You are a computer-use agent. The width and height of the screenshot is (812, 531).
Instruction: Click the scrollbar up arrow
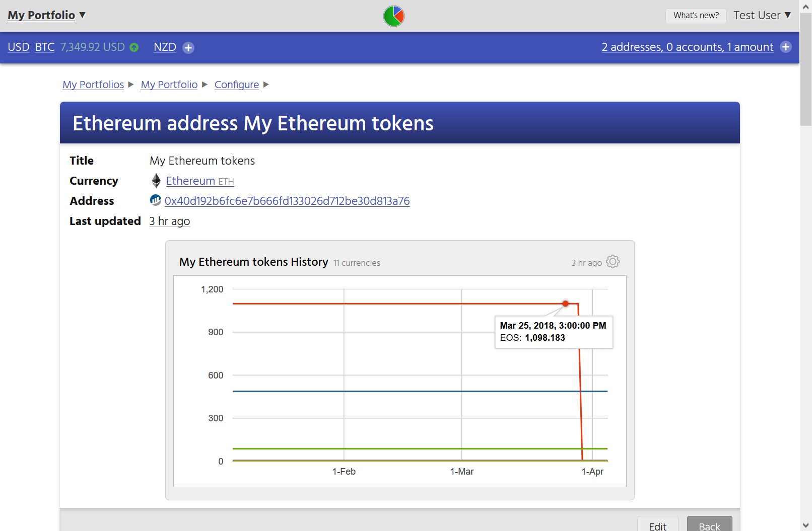coord(806,6)
